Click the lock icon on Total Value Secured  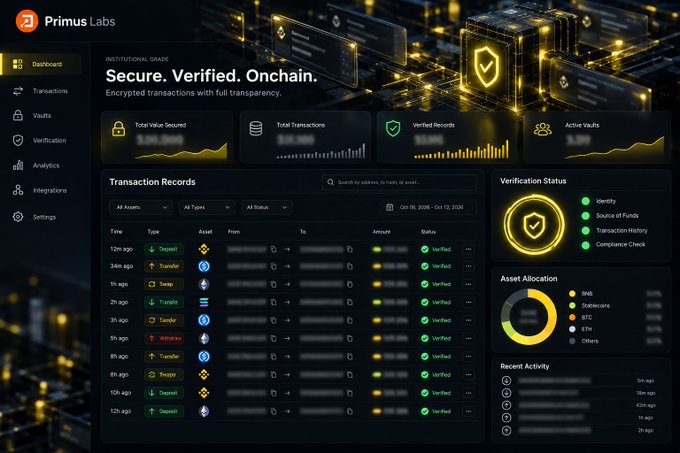(118, 129)
